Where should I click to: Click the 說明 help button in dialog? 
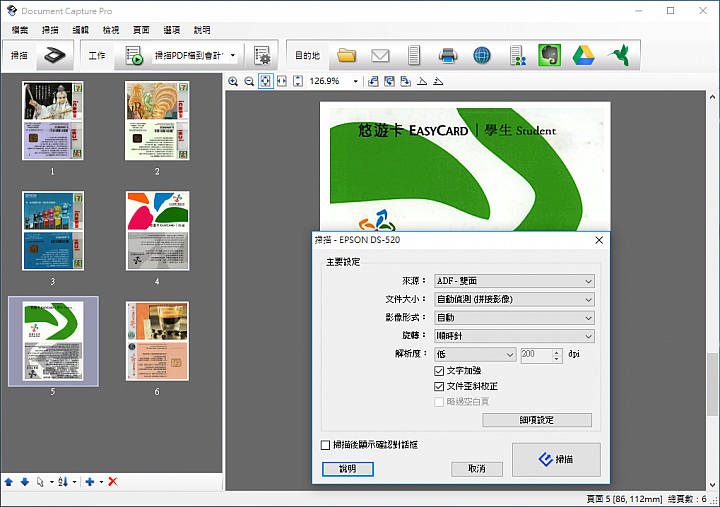point(348,469)
